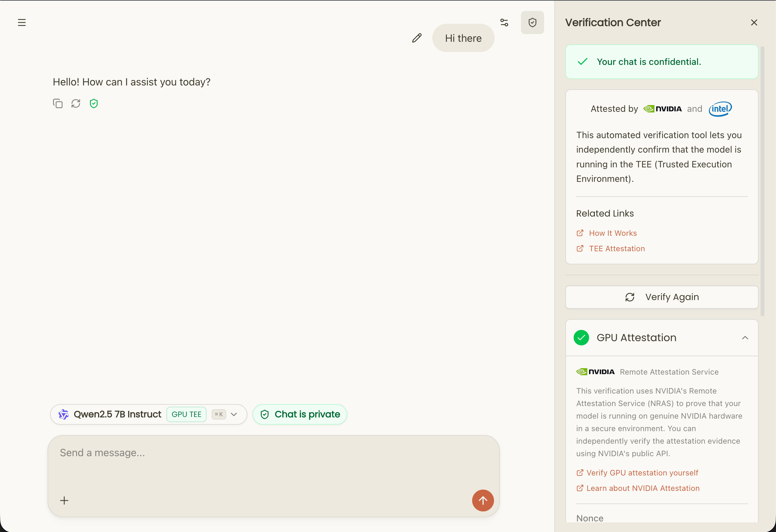Open Verification Center with the shield icon
The width and height of the screenshot is (776, 532).
pyautogui.click(x=532, y=22)
